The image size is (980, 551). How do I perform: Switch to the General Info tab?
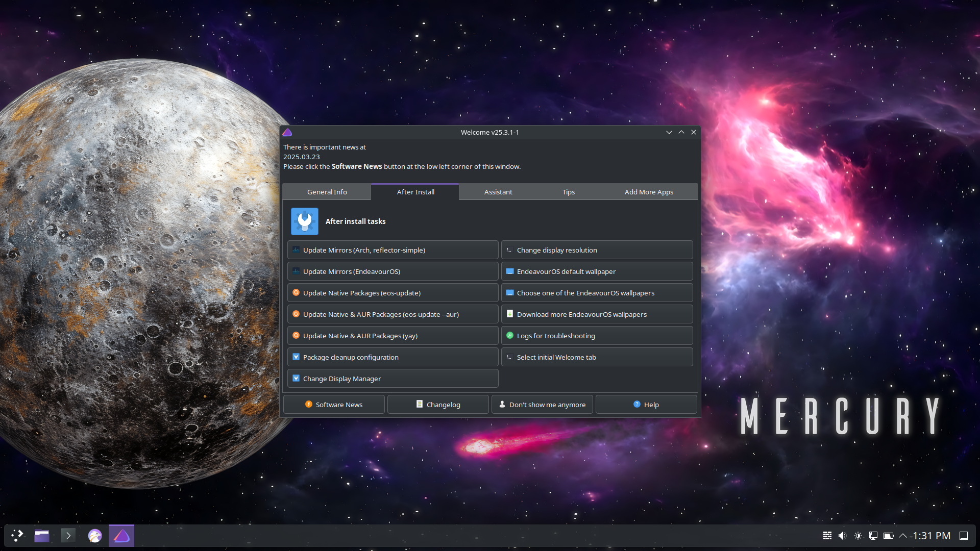[x=327, y=192]
